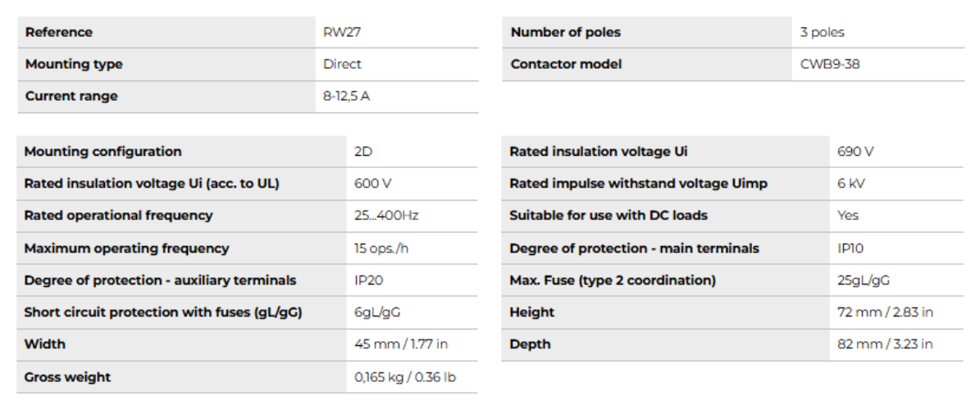This screenshot has height=410, width=980.
Task: Click the Suitable for use with DC loads label
Action: tap(609, 216)
